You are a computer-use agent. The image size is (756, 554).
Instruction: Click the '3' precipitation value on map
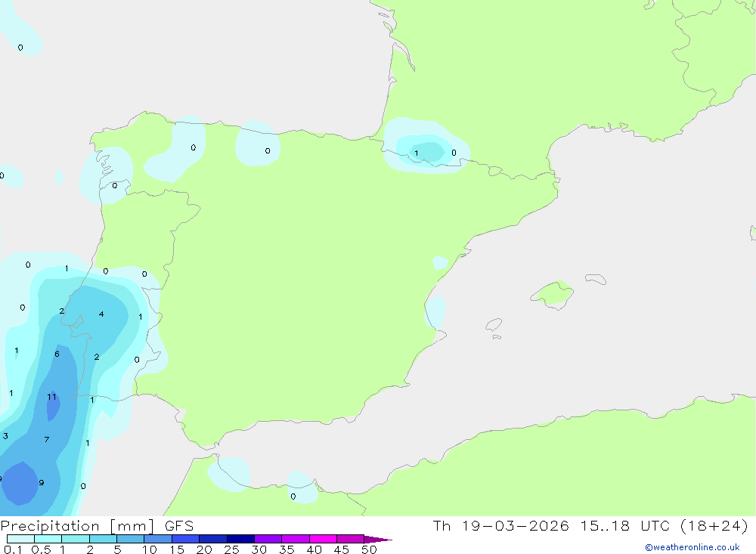pyautogui.click(x=5, y=436)
